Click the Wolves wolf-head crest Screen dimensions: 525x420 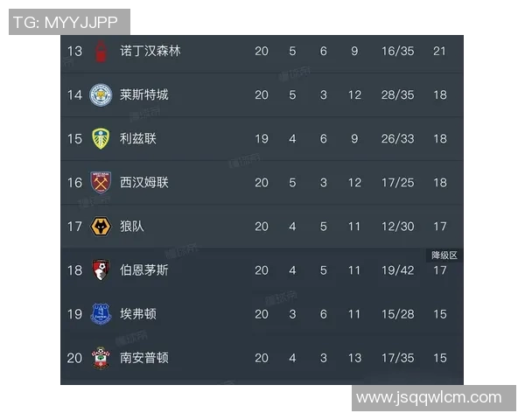pos(101,226)
